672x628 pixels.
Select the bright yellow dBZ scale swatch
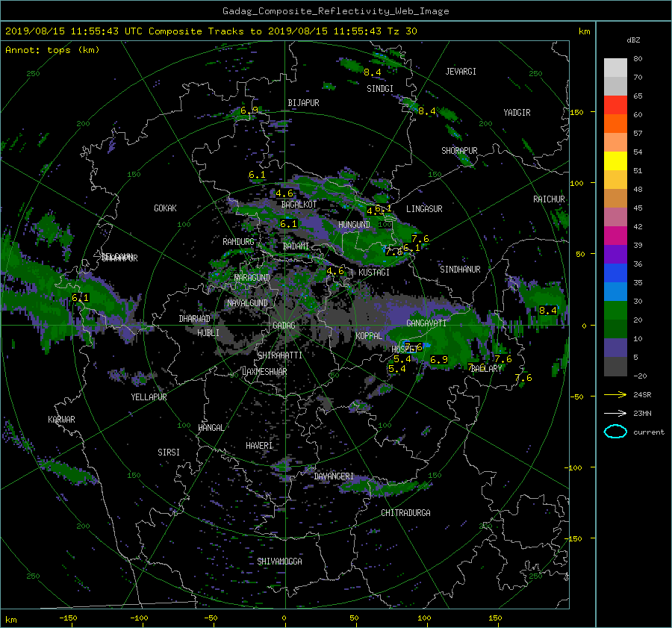[x=615, y=161]
